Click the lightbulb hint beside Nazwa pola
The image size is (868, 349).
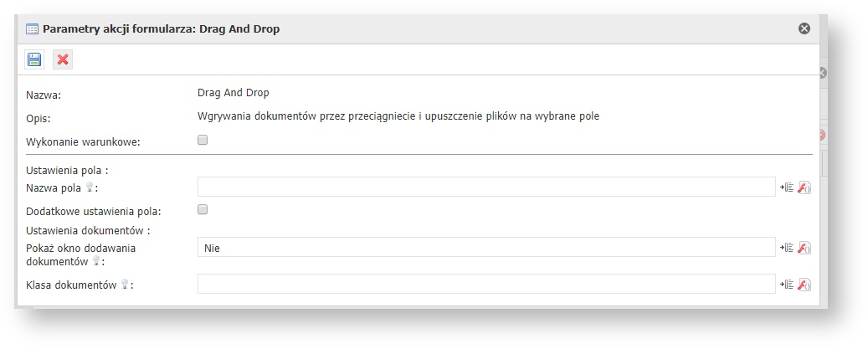click(x=88, y=187)
